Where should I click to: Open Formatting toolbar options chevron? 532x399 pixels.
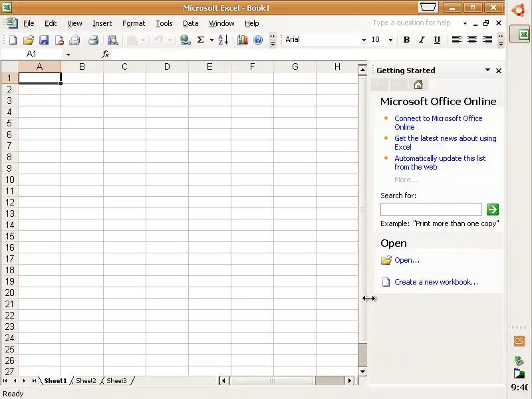pyautogui.click(x=501, y=40)
